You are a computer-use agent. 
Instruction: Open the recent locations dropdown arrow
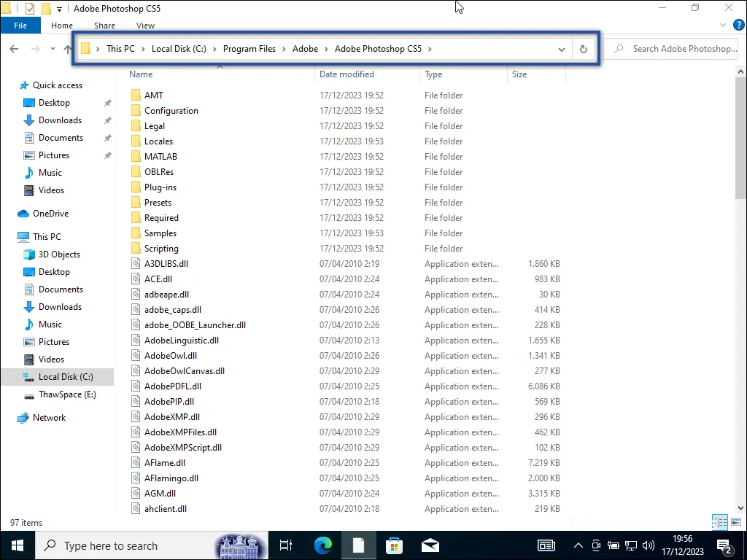point(53,49)
